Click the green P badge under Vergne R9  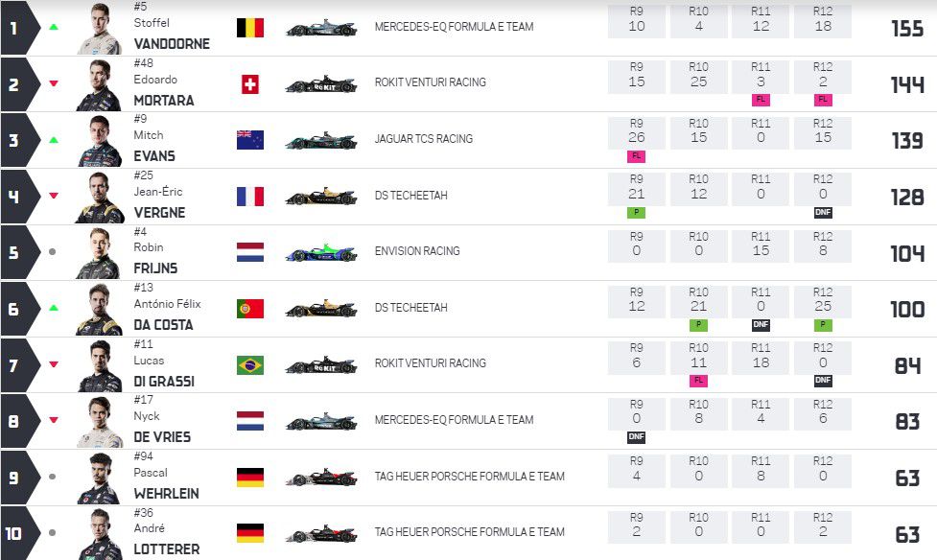coord(636,213)
